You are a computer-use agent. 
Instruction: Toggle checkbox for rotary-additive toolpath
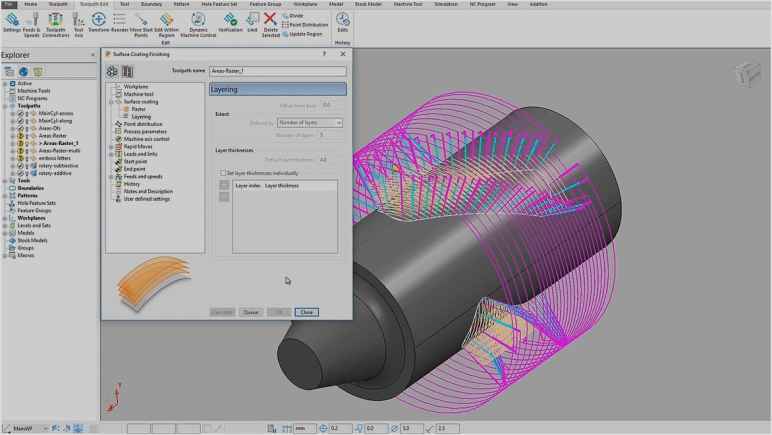pyautogui.click(x=22, y=173)
